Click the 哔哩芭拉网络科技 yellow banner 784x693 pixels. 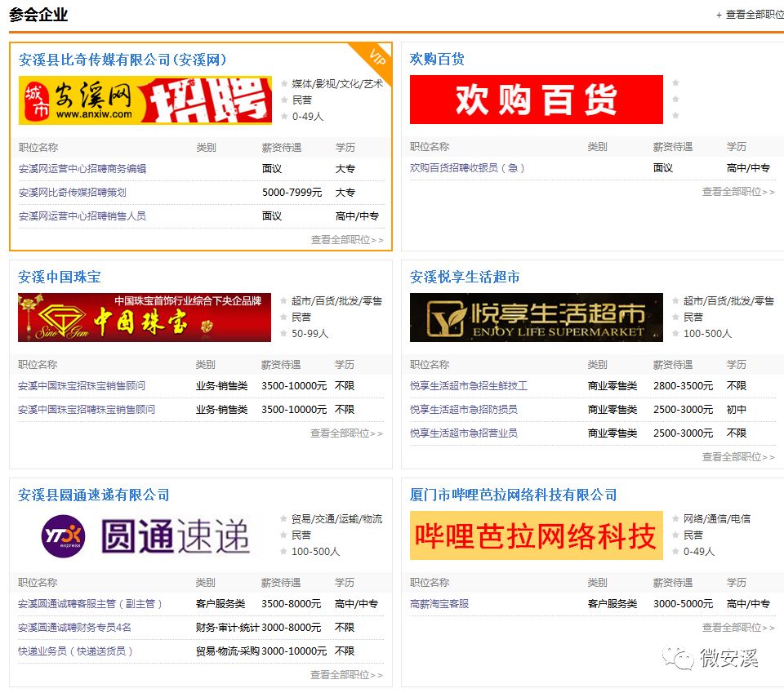pos(536,535)
